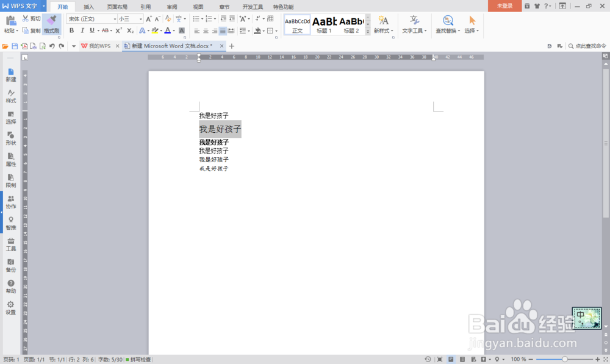Switch to the Insert (插入) ribbon tab
The image size is (610, 364).
click(x=88, y=7)
